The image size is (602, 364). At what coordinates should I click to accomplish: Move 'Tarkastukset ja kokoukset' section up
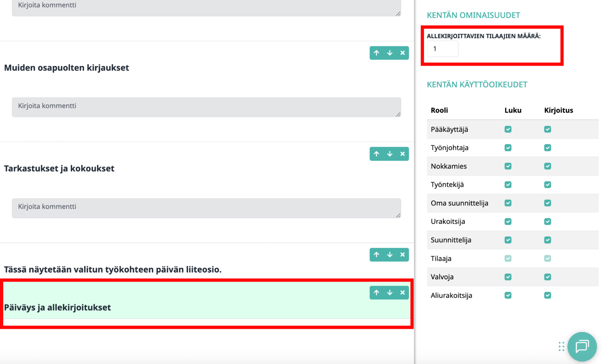tap(376, 154)
